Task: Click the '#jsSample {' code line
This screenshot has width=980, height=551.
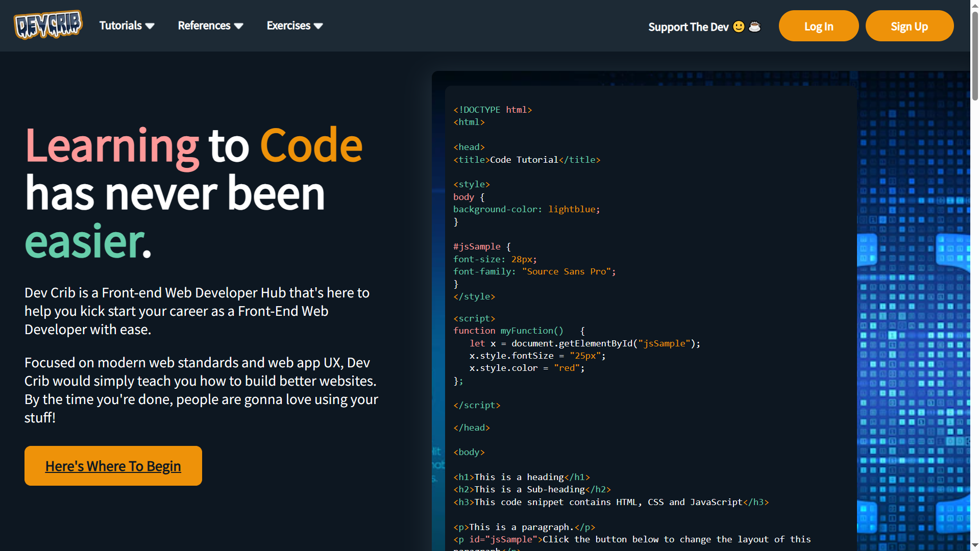Action: pos(482,246)
